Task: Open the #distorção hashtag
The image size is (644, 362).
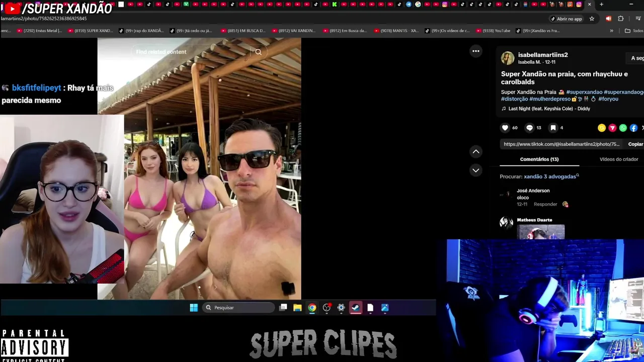Action: coord(514,99)
